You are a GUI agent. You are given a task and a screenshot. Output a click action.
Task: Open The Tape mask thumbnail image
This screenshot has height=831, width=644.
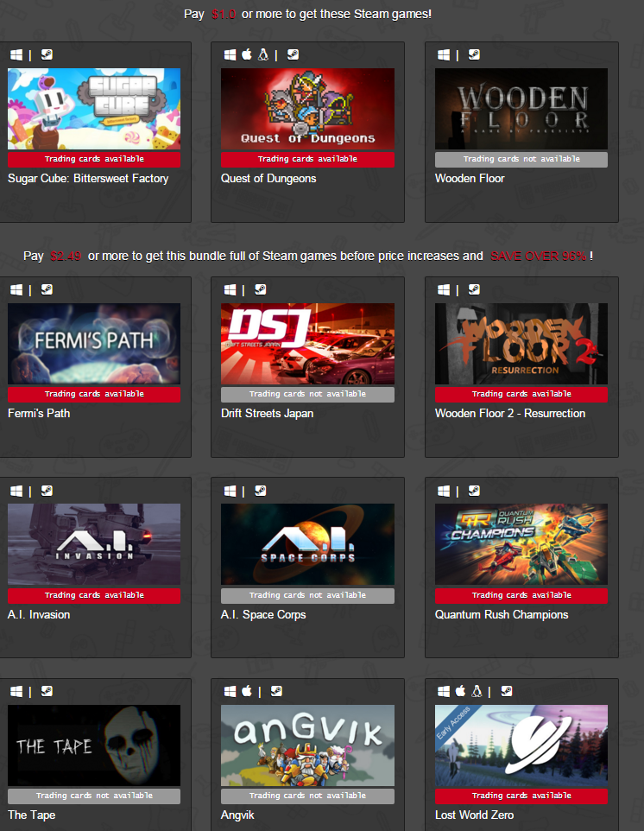(x=94, y=745)
